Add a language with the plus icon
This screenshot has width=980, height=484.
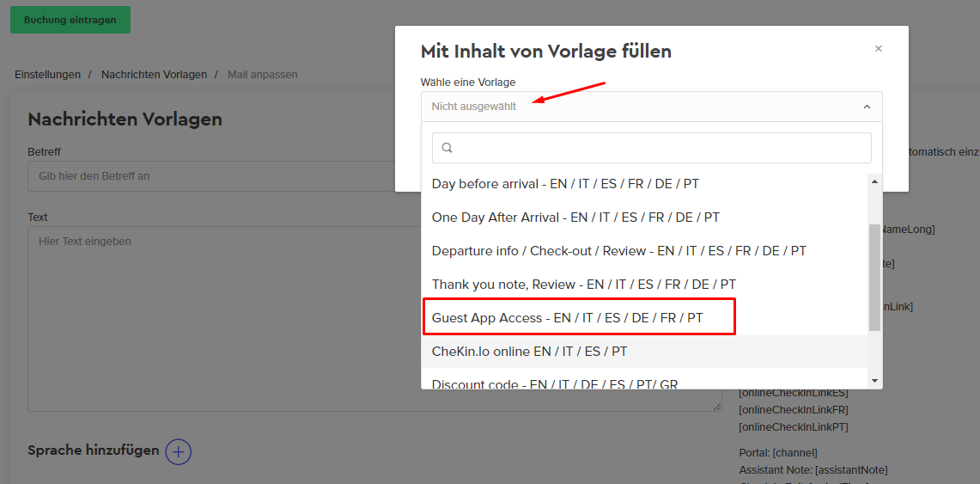(x=178, y=451)
